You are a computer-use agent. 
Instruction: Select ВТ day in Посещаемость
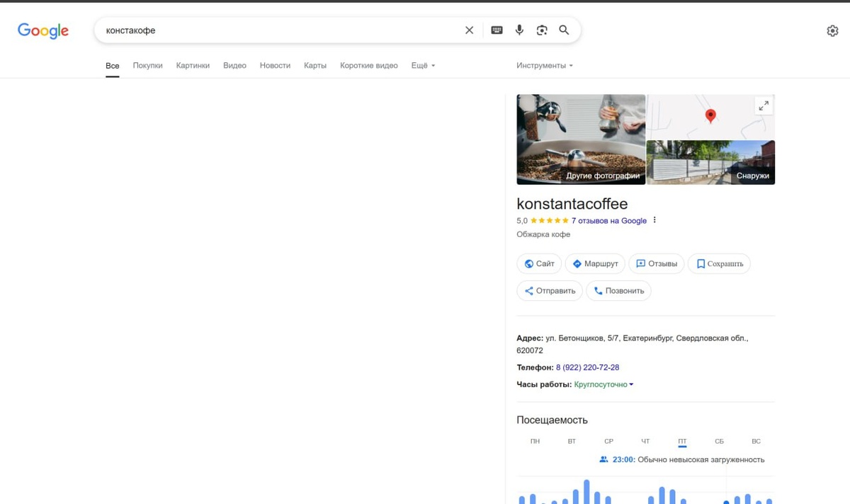click(x=572, y=441)
